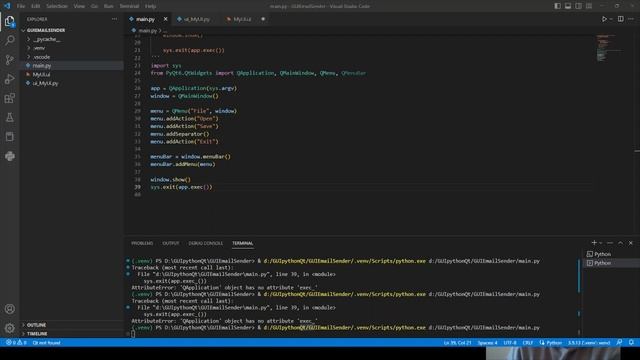Switch to the main.py editor tab
640x360 pixels.
click(145, 19)
